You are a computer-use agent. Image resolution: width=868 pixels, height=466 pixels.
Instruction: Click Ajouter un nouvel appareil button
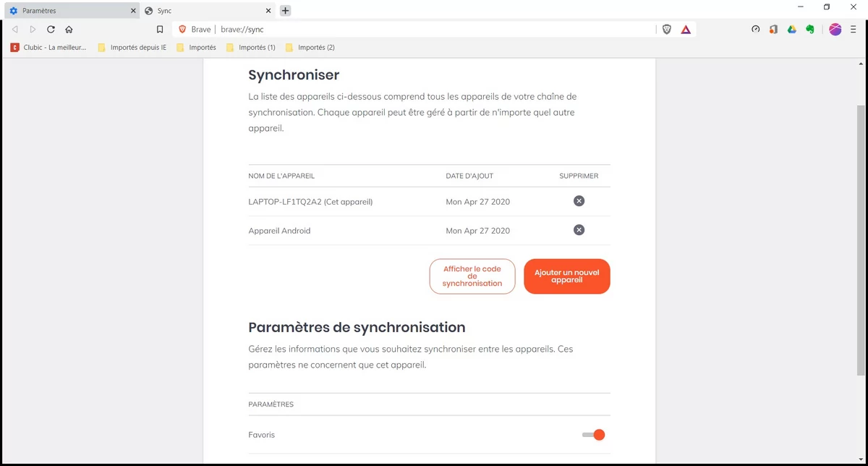point(567,276)
